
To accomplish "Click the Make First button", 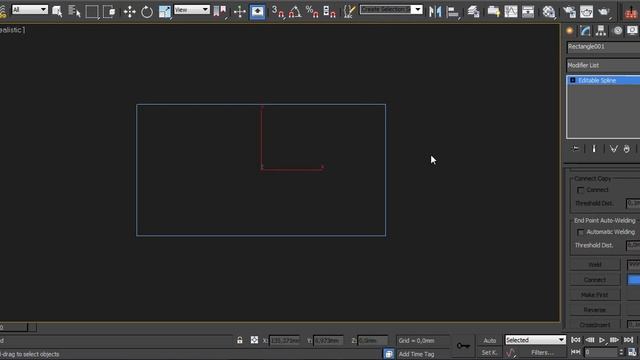I will 595,295.
